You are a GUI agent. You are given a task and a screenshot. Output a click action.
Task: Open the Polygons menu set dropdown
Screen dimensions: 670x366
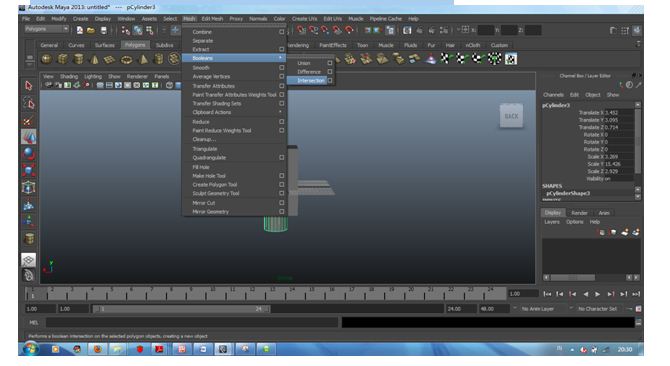[x=47, y=29]
